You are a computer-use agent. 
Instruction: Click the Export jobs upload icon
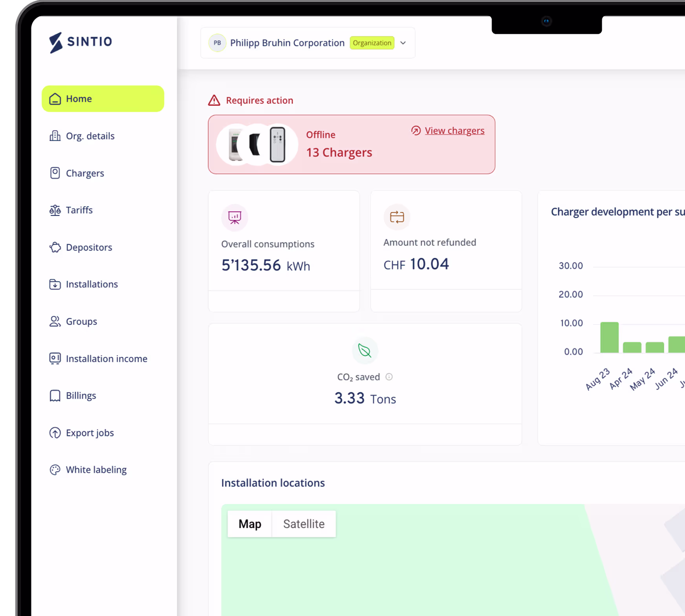55,433
